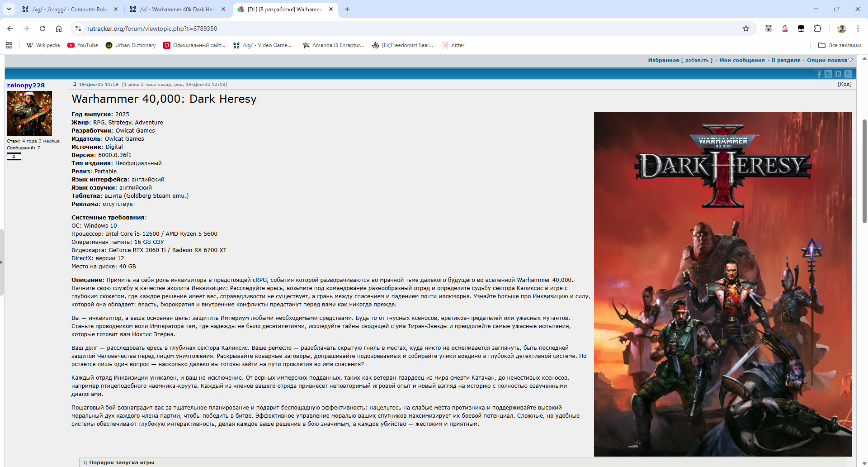Close the [DL] rutracker tab
868x467 pixels.
[x=331, y=9]
